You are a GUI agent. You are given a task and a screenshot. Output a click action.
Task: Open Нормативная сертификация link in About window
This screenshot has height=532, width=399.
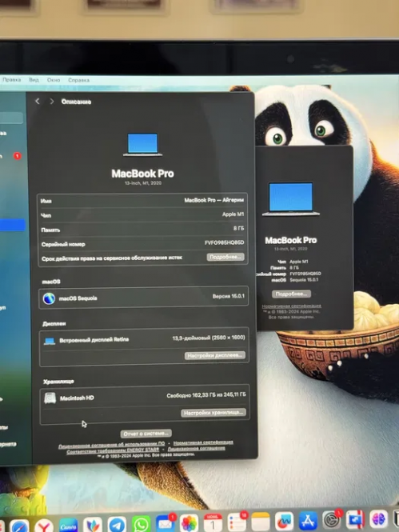pyautogui.click(x=292, y=306)
